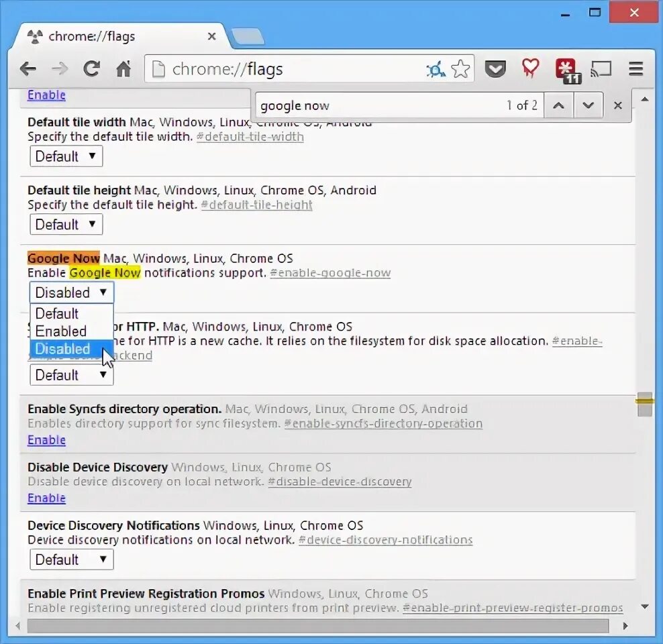Viewport: 663px width, 644px height.
Task: Click the bug extension icon in address bar
Action: coord(436,69)
